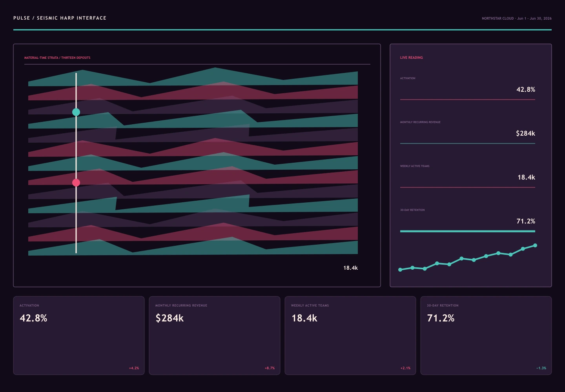Click the pink marker dot on the cursor line

pos(76,183)
